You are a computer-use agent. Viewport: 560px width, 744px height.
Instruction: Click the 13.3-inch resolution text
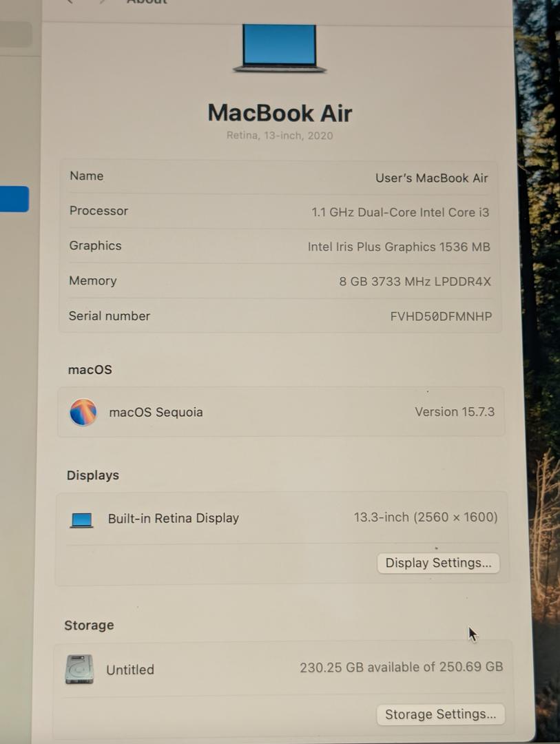[425, 517]
